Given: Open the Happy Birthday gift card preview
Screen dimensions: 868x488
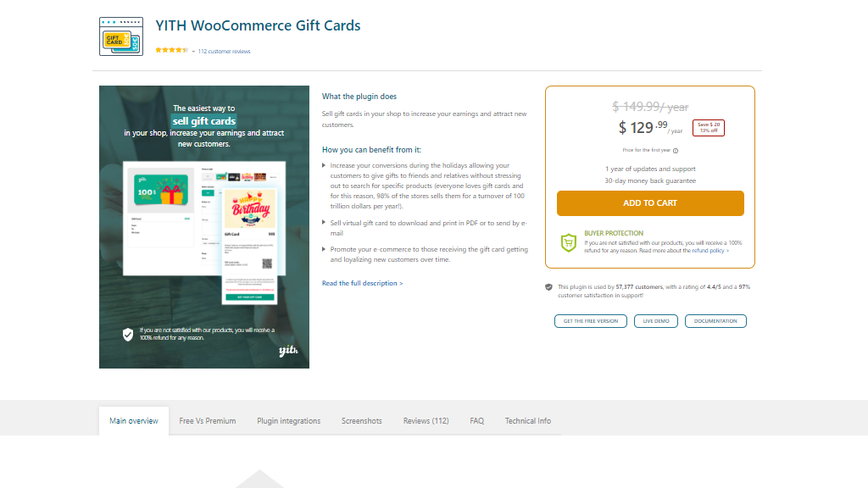Looking at the screenshot, I should pos(251,208).
